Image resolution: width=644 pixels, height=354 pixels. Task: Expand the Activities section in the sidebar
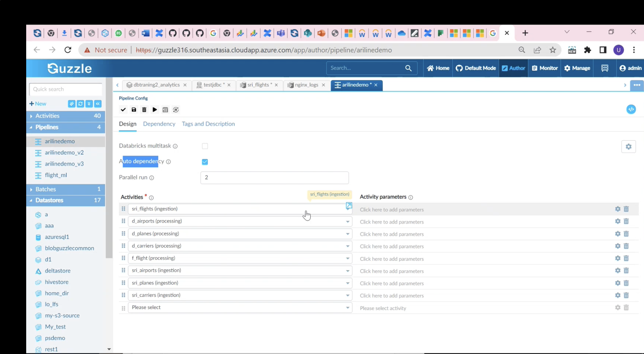[x=47, y=116]
